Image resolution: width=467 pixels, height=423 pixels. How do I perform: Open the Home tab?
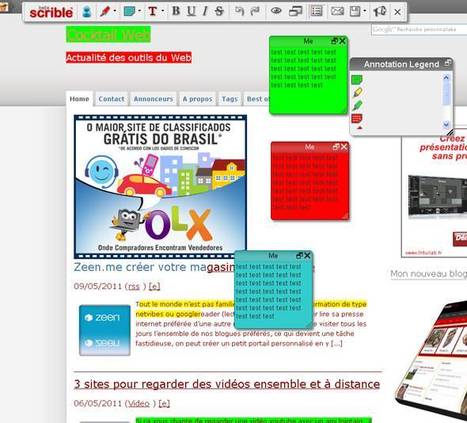[79, 99]
